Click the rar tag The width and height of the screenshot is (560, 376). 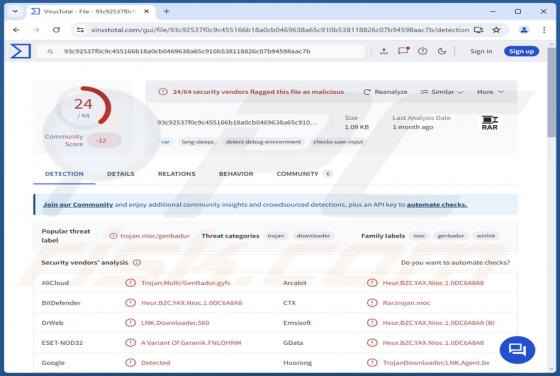click(x=165, y=142)
